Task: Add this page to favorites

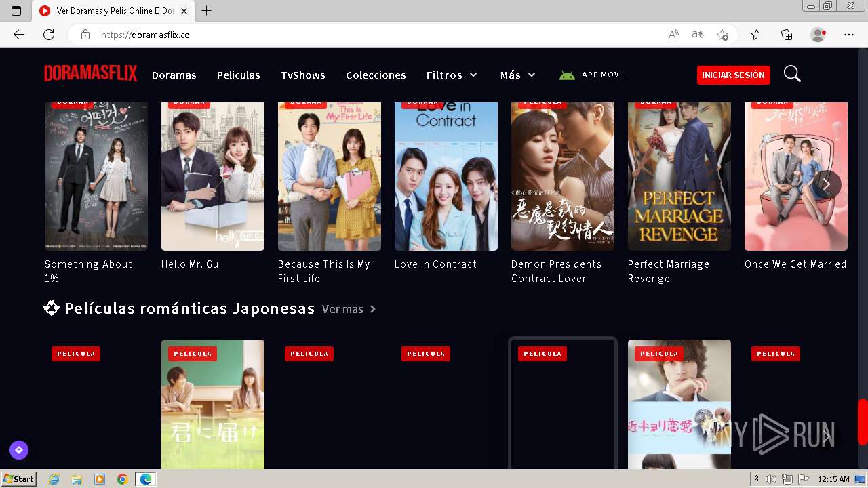Action: (722, 35)
